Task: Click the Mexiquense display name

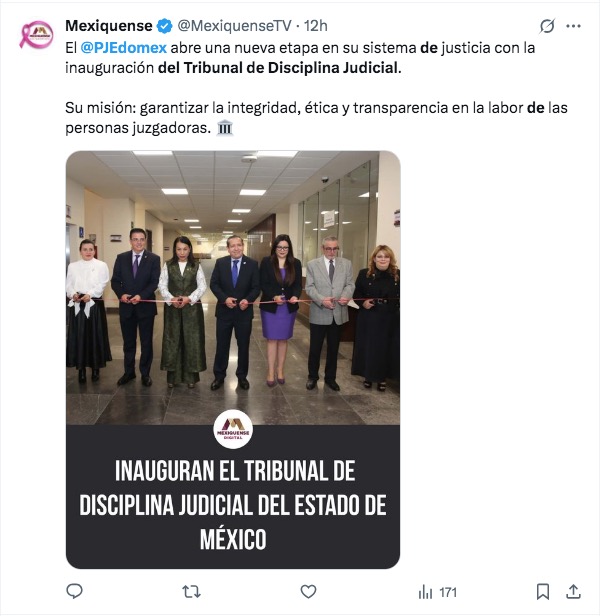Action: (x=109, y=26)
